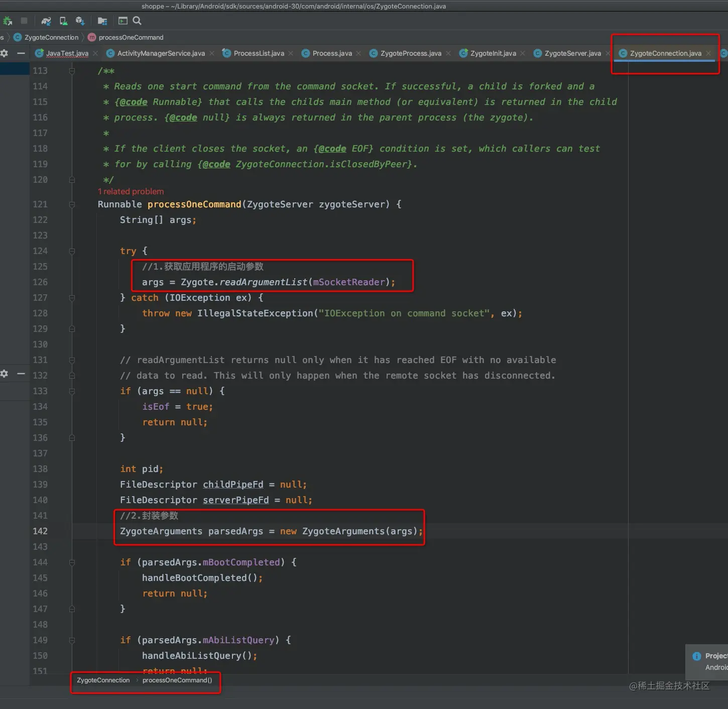728x709 pixels.
Task: Open the AVD Manager toolbar icon
Action: tap(63, 21)
